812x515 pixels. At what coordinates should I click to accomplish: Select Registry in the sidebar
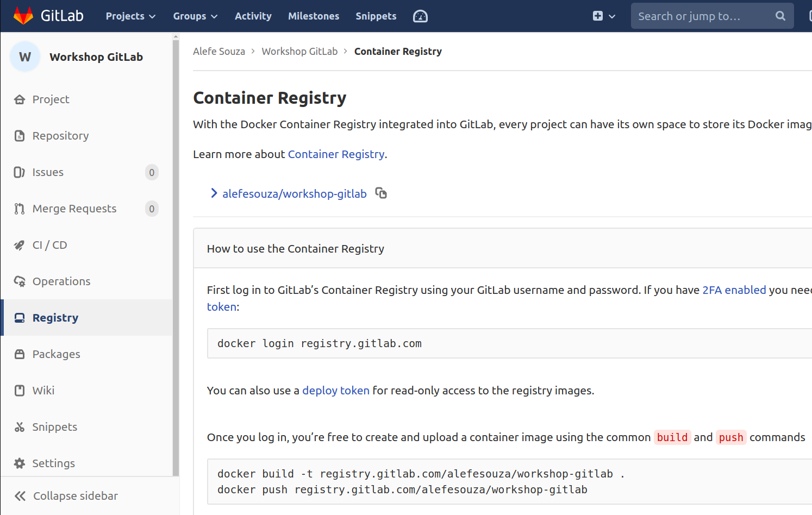[x=86, y=318]
